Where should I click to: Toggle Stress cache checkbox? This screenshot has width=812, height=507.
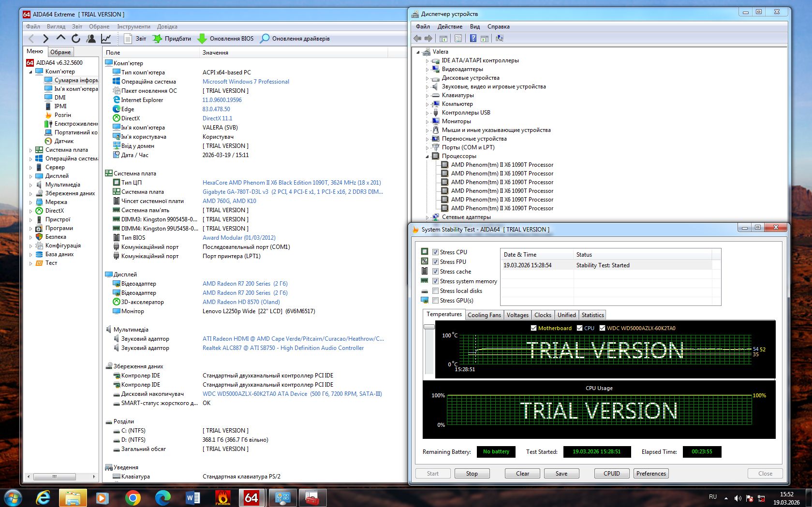(x=435, y=272)
